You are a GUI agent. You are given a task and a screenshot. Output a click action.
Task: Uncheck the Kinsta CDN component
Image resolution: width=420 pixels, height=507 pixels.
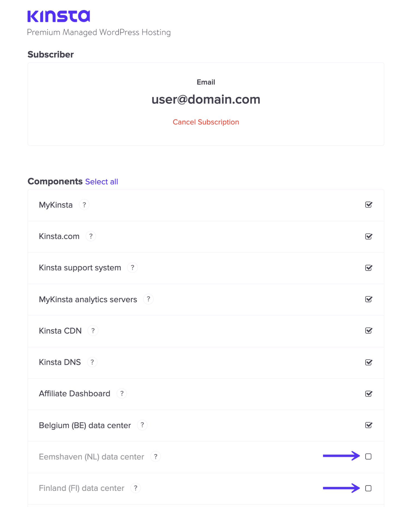369,331
